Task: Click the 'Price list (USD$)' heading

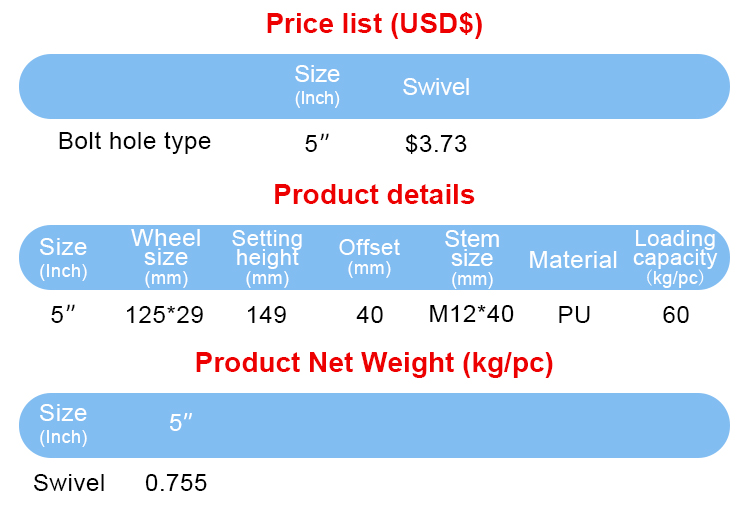Action: point(374,24)
